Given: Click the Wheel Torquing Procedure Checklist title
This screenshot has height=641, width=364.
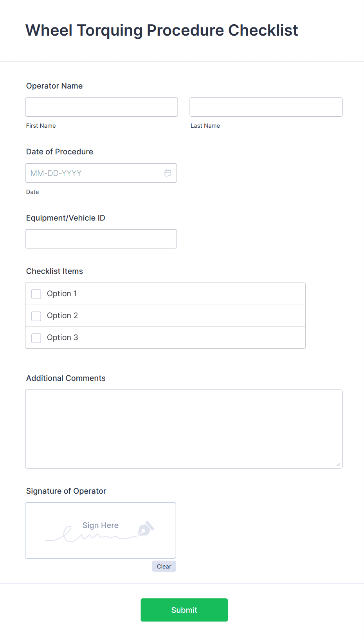Looking at the screenshot, I should pyautogui.click(x=161, y=30).
